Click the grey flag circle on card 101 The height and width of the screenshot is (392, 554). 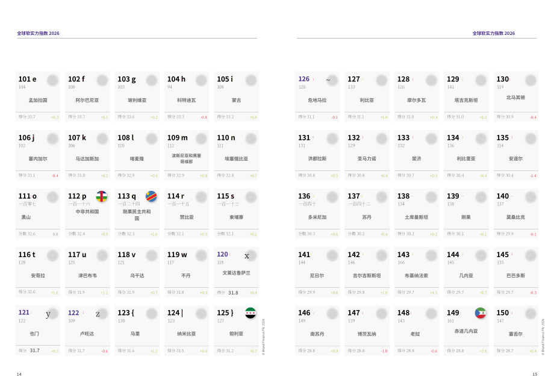[x=52, y=80]
